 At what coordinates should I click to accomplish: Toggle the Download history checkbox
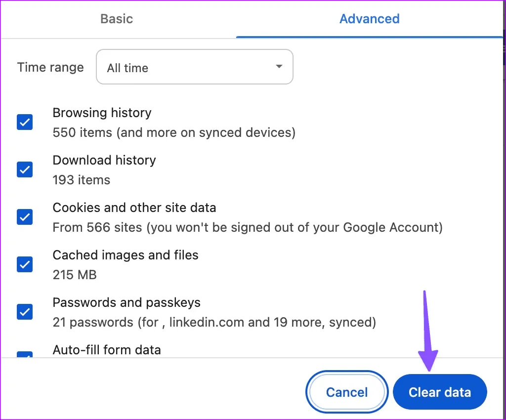click(25, 169)
